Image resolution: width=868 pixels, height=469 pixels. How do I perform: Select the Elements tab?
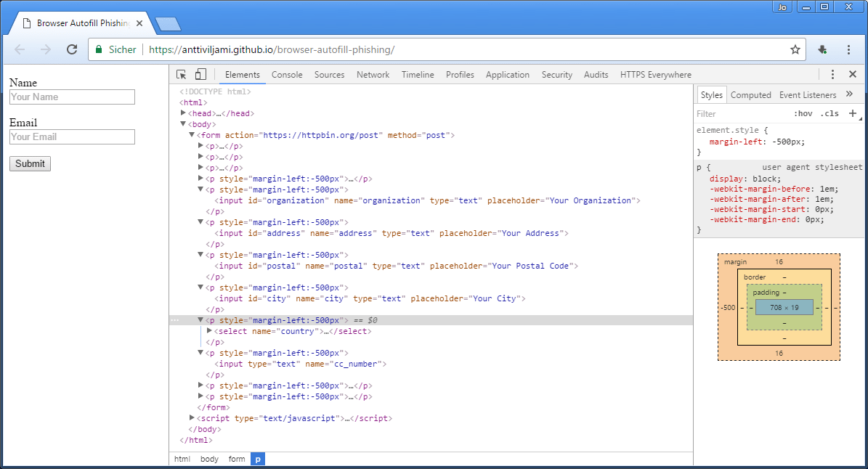243,75
